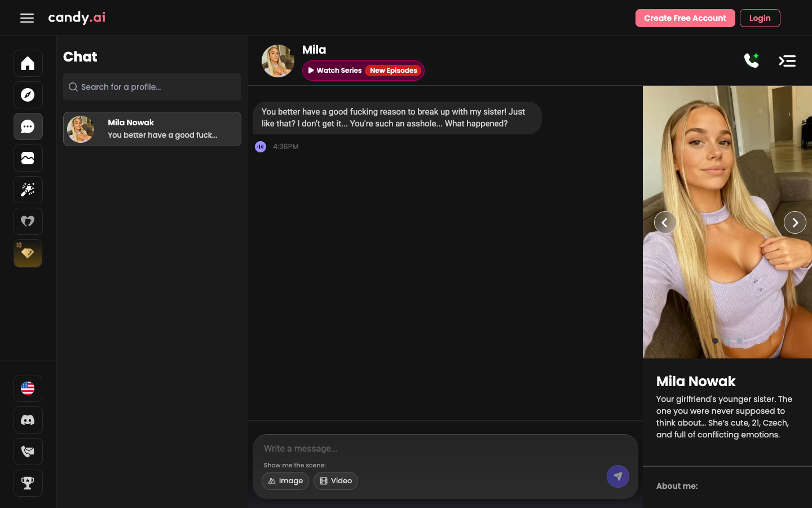Image resolution: width=812 pixels, height=508 pixels.
Task: Open the premium diamond icon
Action: pos(28,253)
